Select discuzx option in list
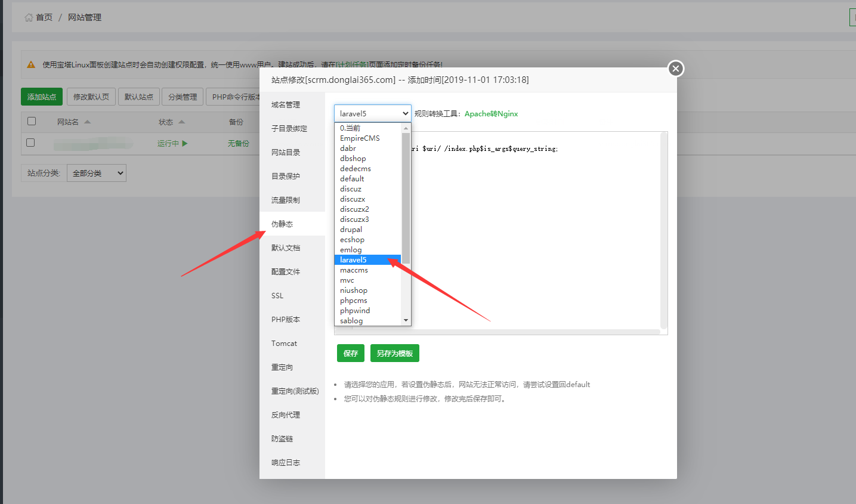 pos(368,199)
